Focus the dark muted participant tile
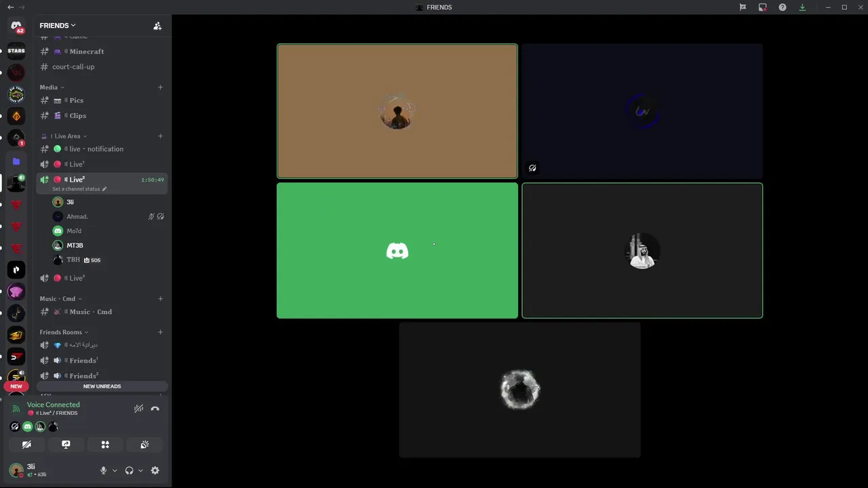Viewport: 868px width, 488px height. 642,111
